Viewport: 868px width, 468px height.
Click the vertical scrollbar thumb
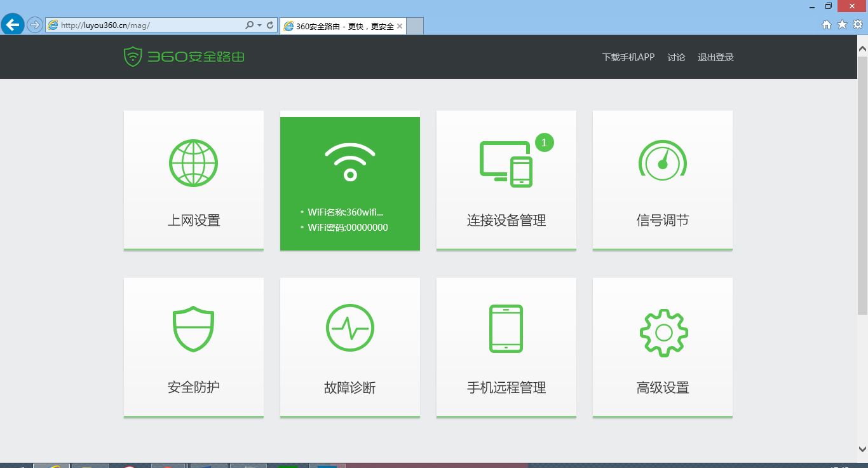click(862, 184)
